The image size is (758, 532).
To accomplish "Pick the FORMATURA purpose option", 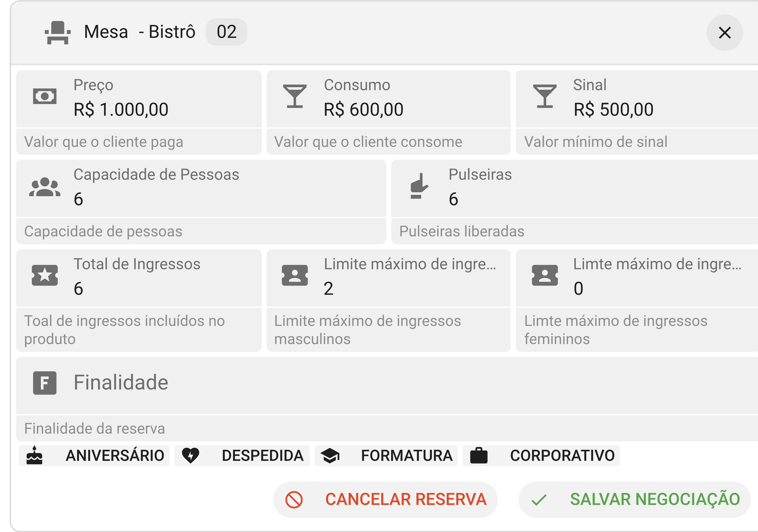I will [386, 455].
